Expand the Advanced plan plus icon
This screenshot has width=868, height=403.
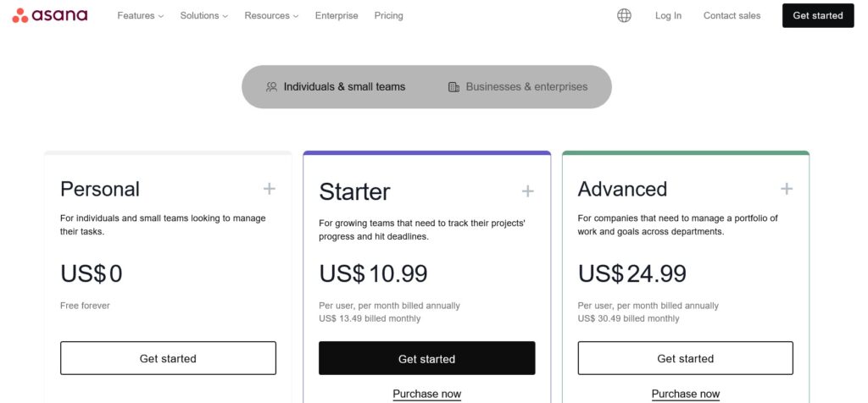click(787, 189)
